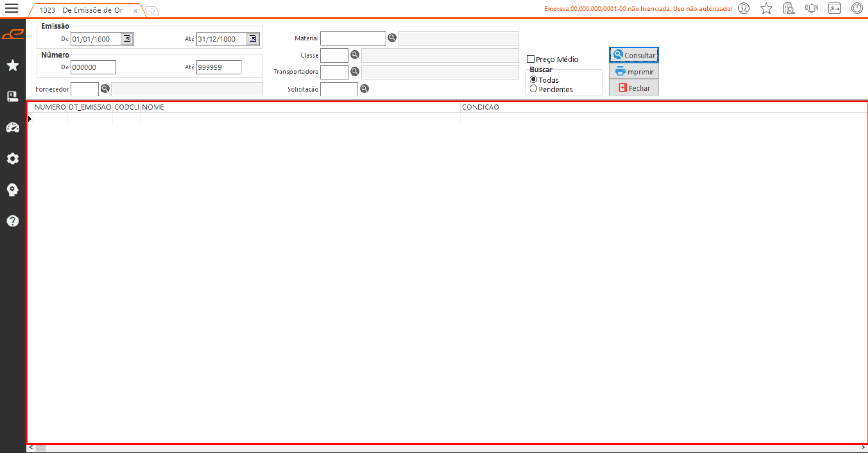Open the Emissão De date calendar picker
Viewport: 868px width, 453px height.
[127, 39]
